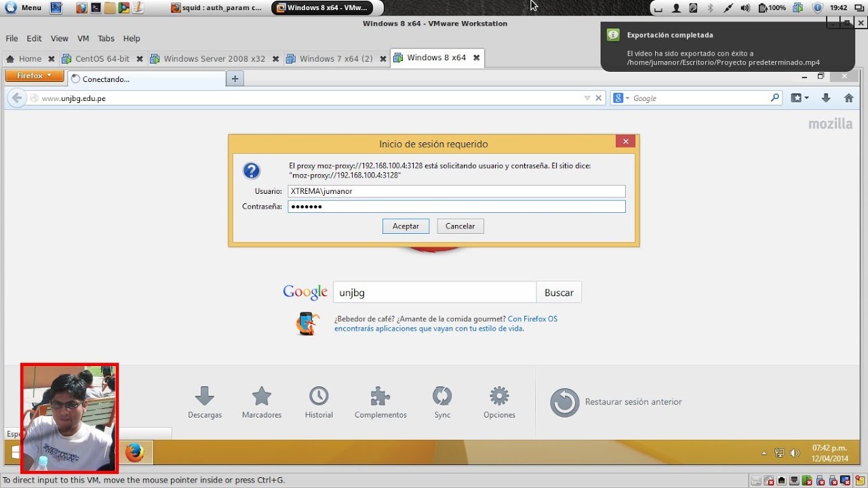Image resolution: width=868 pixels, height=488 pixels.
Task: Go to Firefox home page icon
Action: point(848,98)
